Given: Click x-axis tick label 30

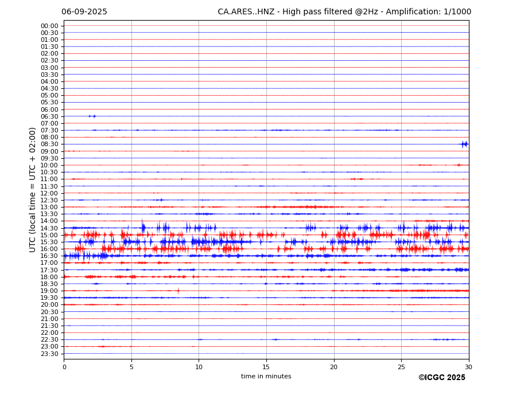Looking at the screenshot, I should 469,367.
